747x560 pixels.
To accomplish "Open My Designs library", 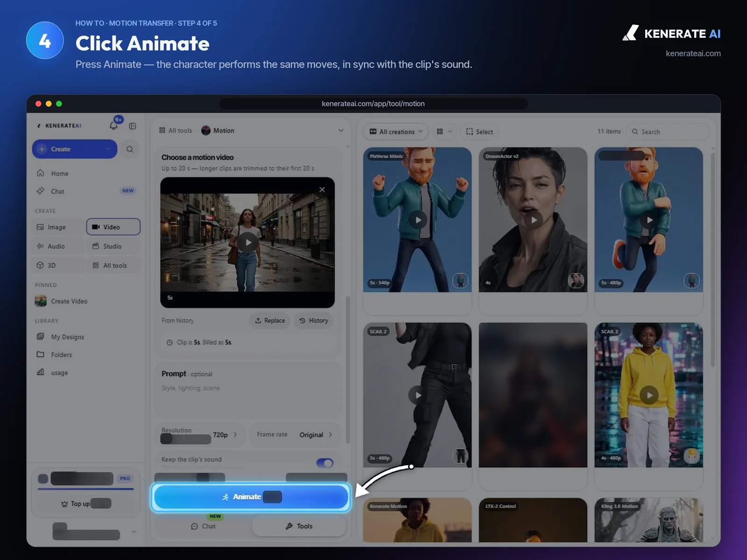I will coord(67,337).
